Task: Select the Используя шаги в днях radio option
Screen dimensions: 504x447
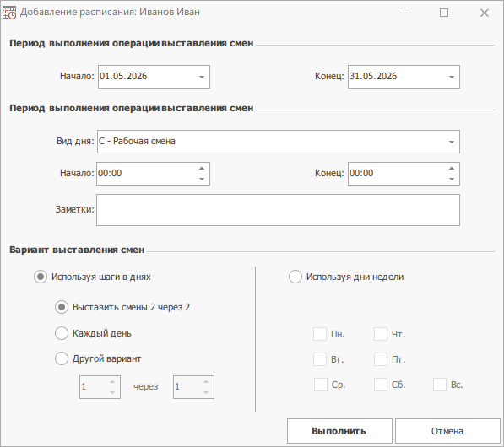Action: 41,277
